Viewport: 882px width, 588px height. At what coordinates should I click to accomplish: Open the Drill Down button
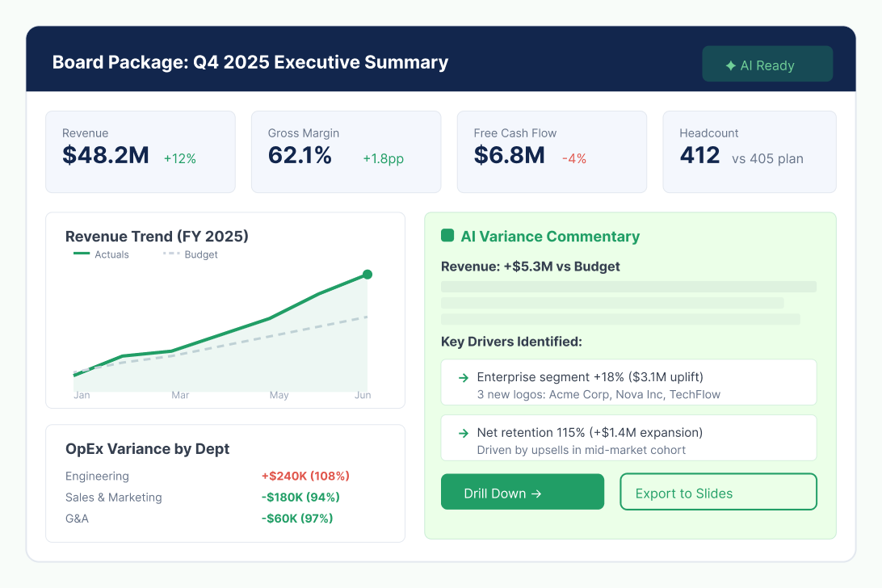pyautogui.click(x=523, y=492)
